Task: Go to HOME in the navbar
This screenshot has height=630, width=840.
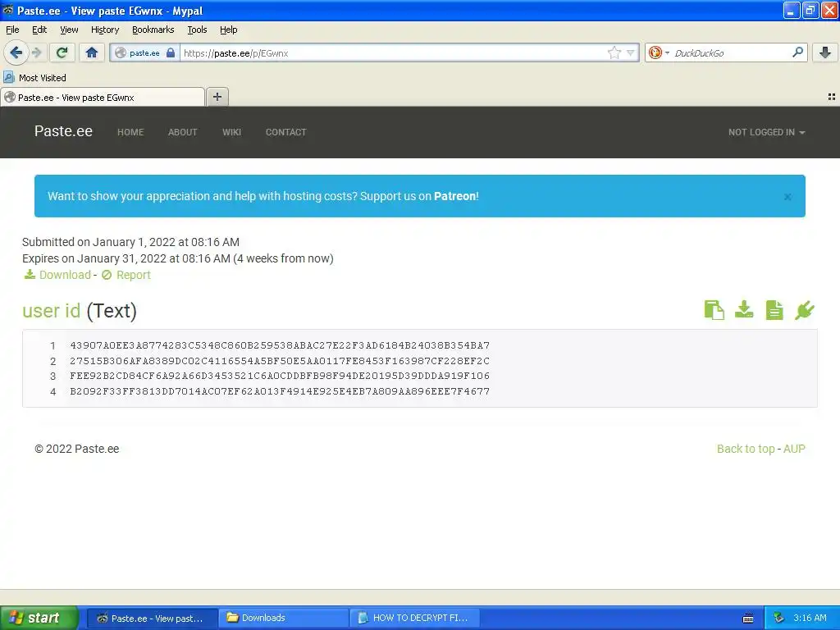Action: point(130,132)
